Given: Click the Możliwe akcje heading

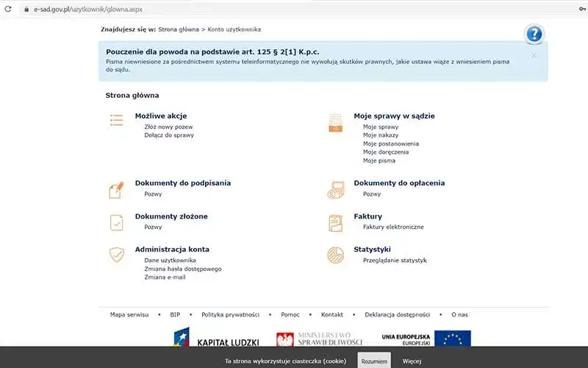Looking at the screenshot, I should 161,116.
